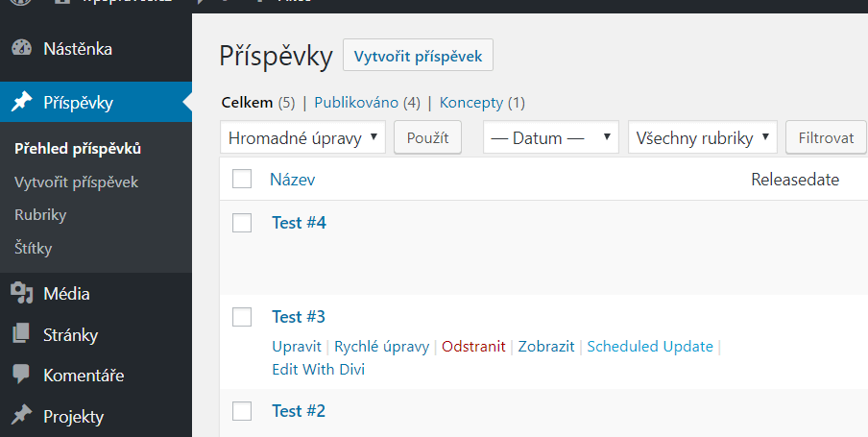The height and width of the screenshot is (437, 868).
Task: Open the Scheduled Update link under Test #3
Action: (x=650, y=346)
